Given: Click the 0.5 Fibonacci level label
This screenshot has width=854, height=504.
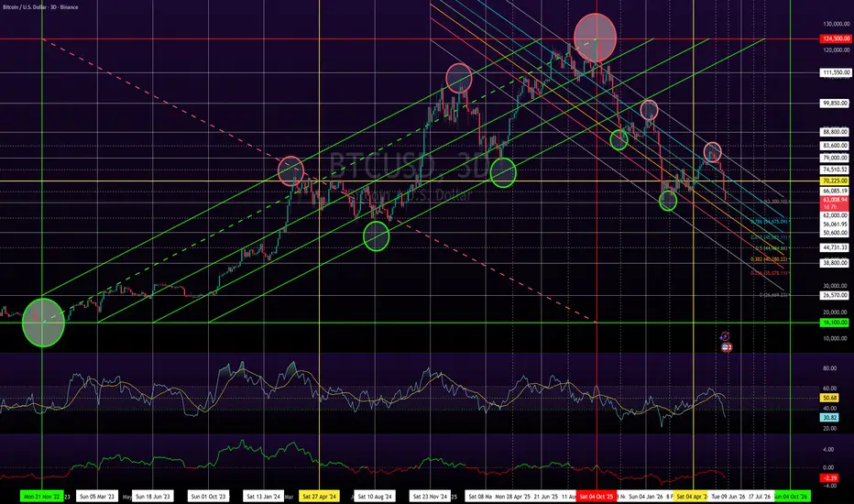Looking at the screenshot, I should pos(771,248).
